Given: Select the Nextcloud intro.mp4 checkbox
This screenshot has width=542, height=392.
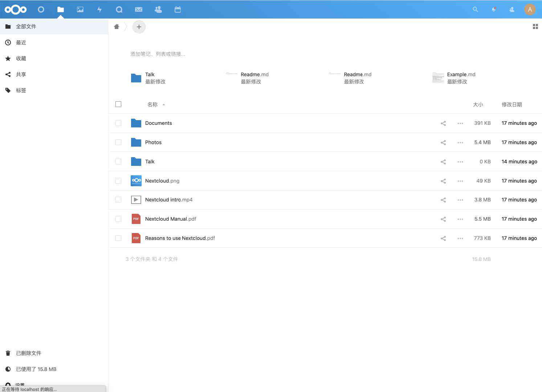Looking at the screenshot, I should pos(118,200).
